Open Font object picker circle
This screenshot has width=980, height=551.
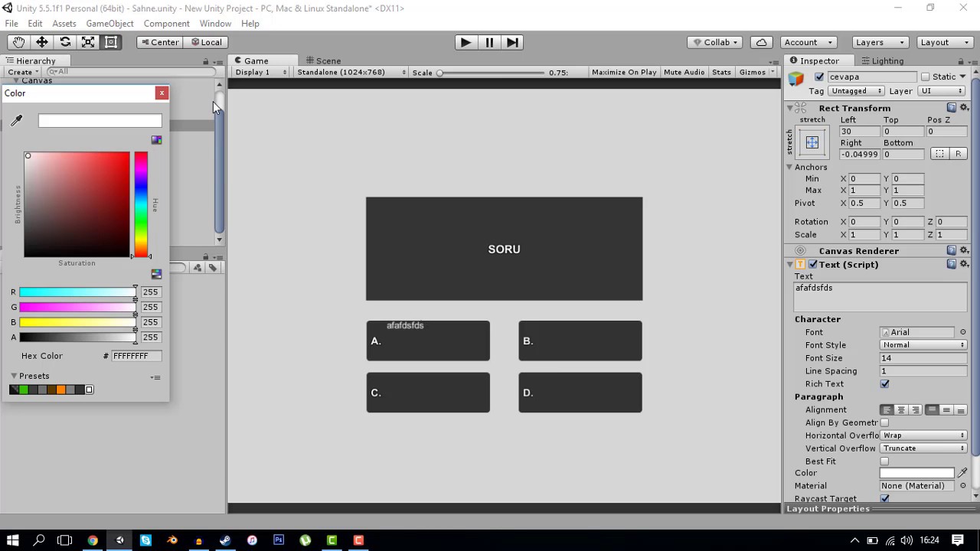click(x=963, y=332)
